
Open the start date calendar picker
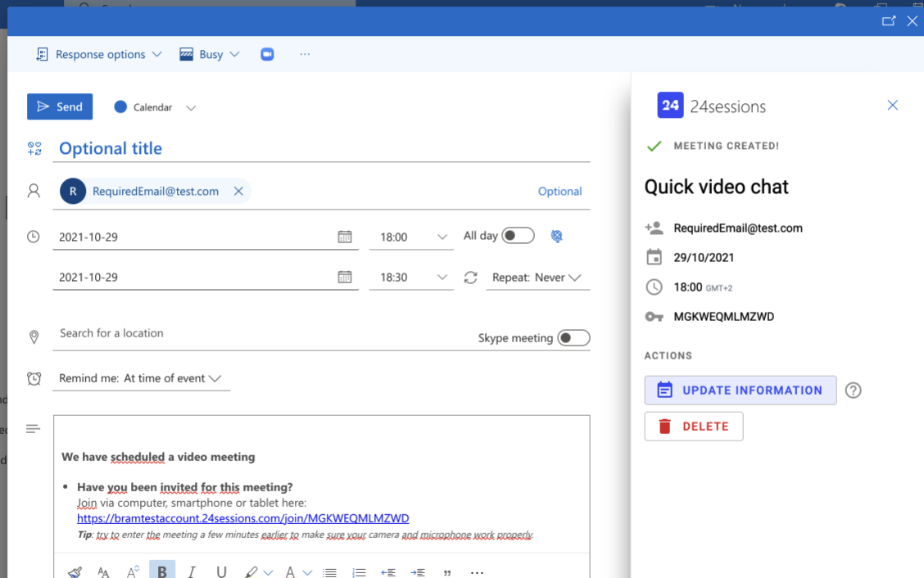pos(345,237)
